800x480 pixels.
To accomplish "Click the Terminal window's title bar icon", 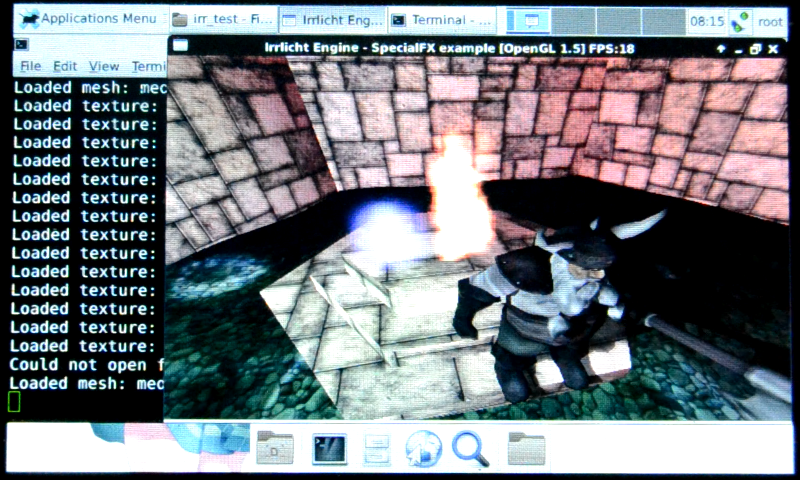I will pyautogui.click(x=21, y=44).
